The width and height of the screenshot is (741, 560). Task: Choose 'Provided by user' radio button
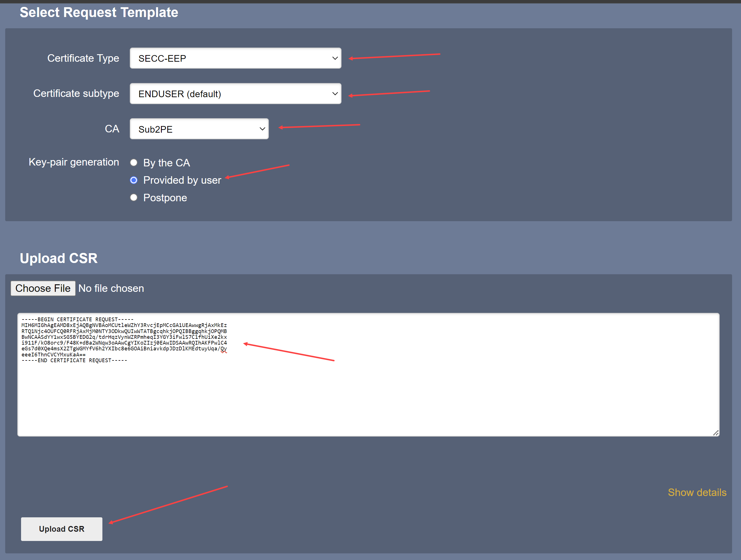[x=134, y=180]
